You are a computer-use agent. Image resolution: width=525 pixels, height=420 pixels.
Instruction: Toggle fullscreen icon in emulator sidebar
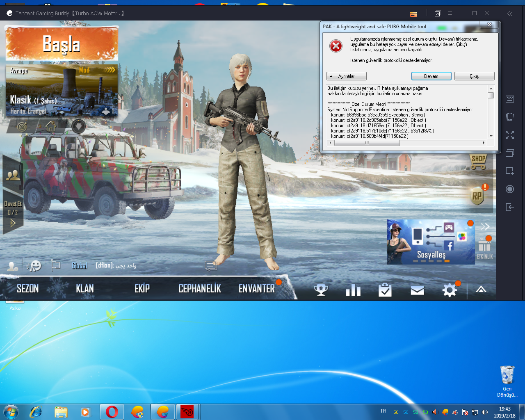(510, 135)
